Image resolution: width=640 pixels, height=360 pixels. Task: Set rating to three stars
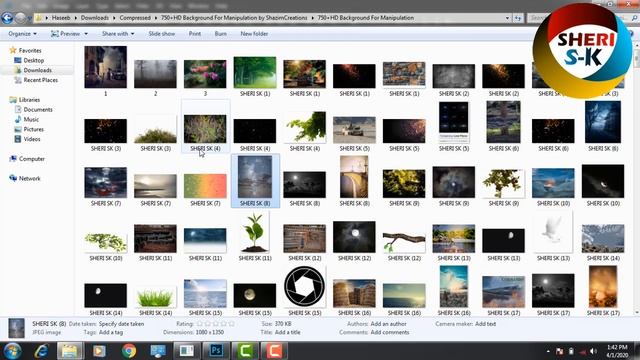(x=216, y=324)
